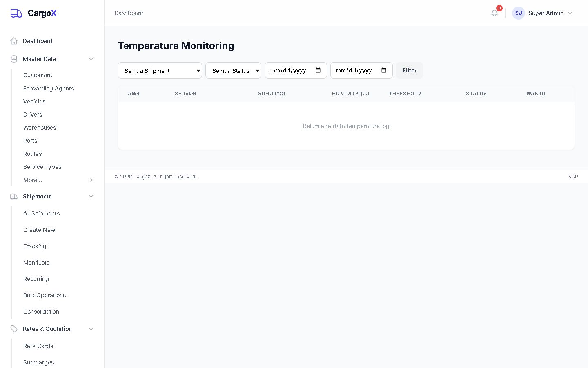Click the SENSOR column header
Screen dimensions: 588x368
[x=185, y=94]
